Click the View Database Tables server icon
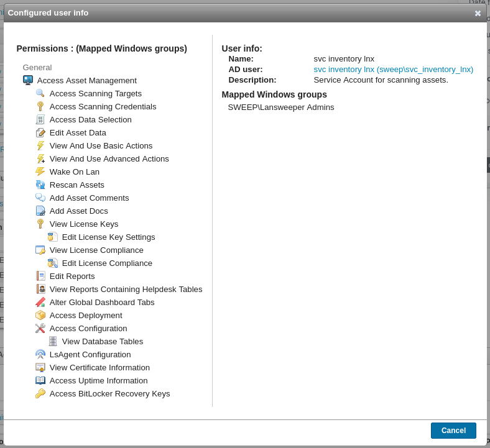 pyautogui.click(x=53, y=341)
